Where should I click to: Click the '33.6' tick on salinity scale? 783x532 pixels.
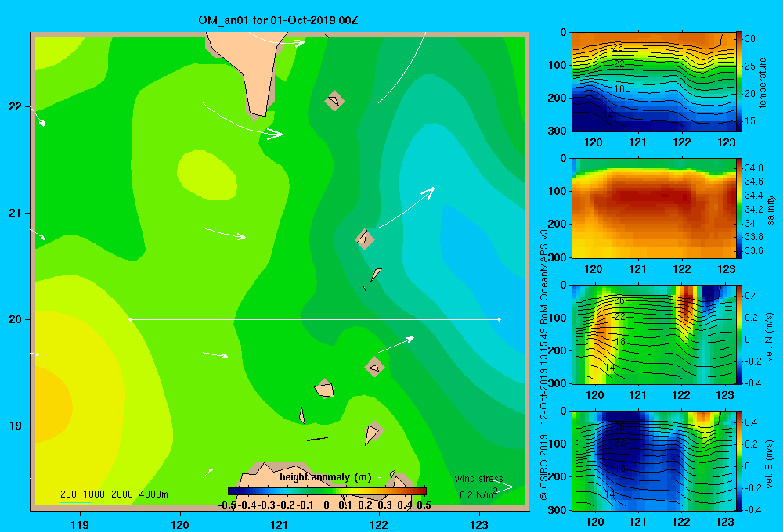tap(753, 251)
